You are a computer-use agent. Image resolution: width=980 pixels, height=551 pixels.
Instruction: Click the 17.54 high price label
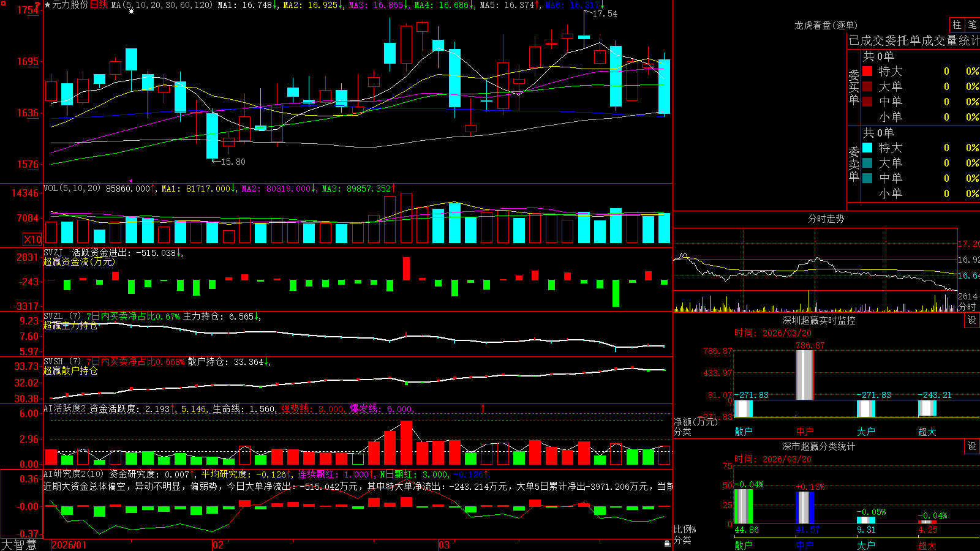[x=605, y=13]
